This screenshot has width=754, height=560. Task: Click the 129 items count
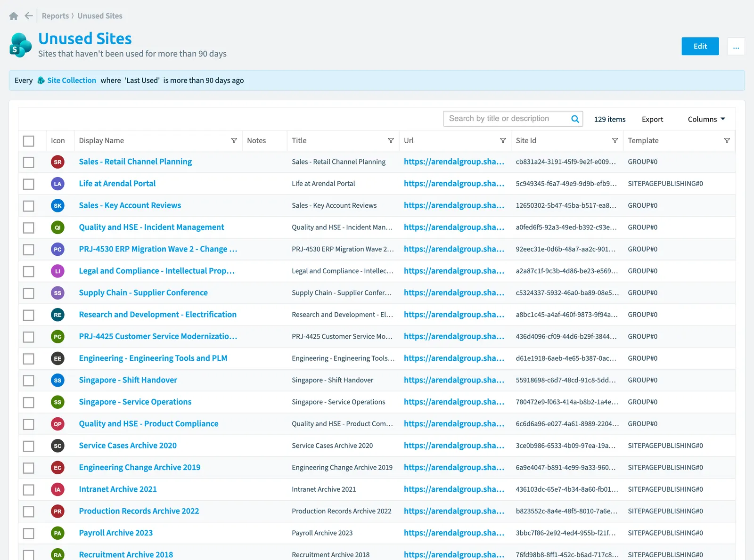tap(610, 119)
